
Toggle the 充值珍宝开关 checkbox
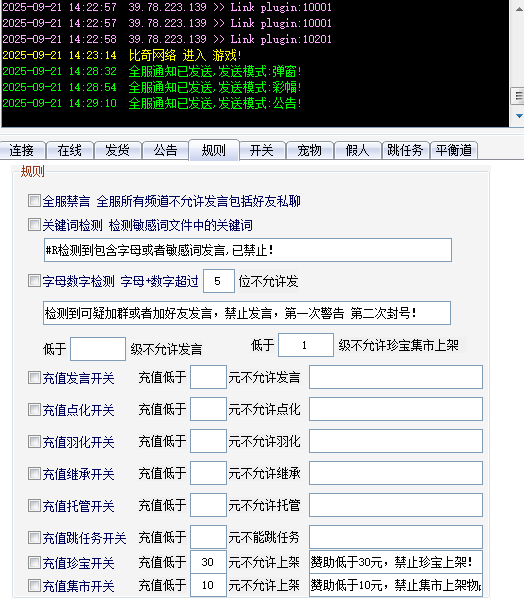(x=34, y=563)
